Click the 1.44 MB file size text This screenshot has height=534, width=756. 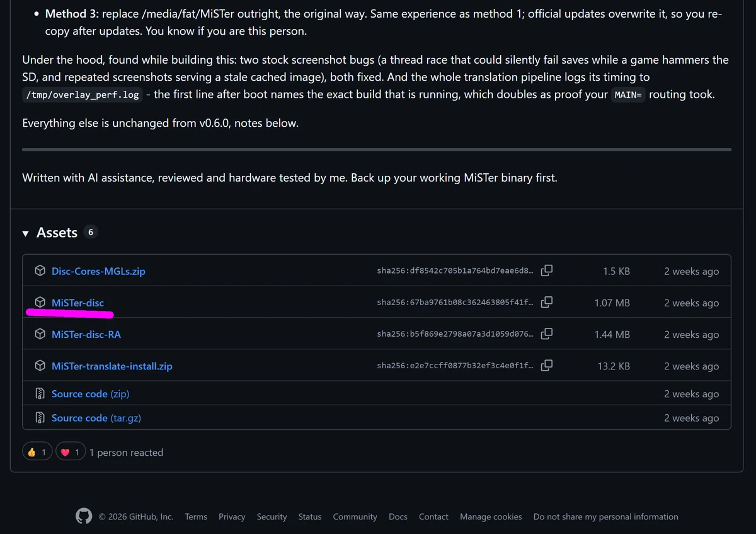point(612,334)
